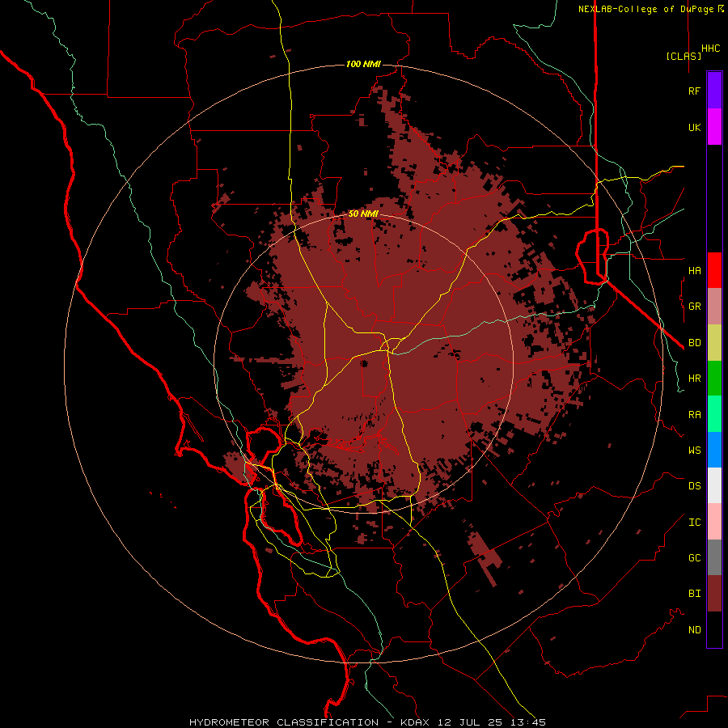728x728 pixels.
Task: Click the BI legend label
Action: coord(694,594)
